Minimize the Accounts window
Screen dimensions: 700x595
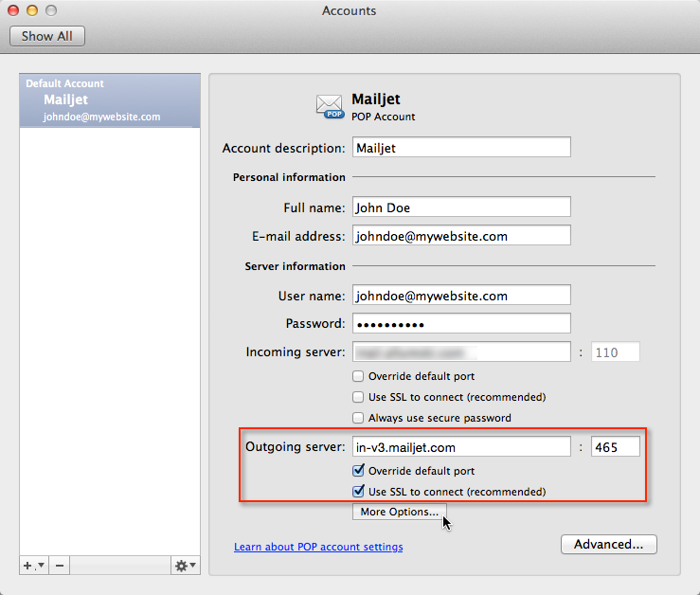[x=32, y=10]
